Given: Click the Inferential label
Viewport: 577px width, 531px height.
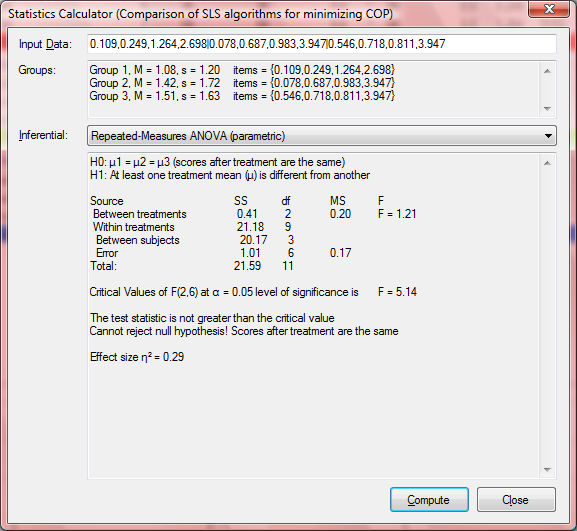Looking at the screenshot, I should tap(43, 135).
